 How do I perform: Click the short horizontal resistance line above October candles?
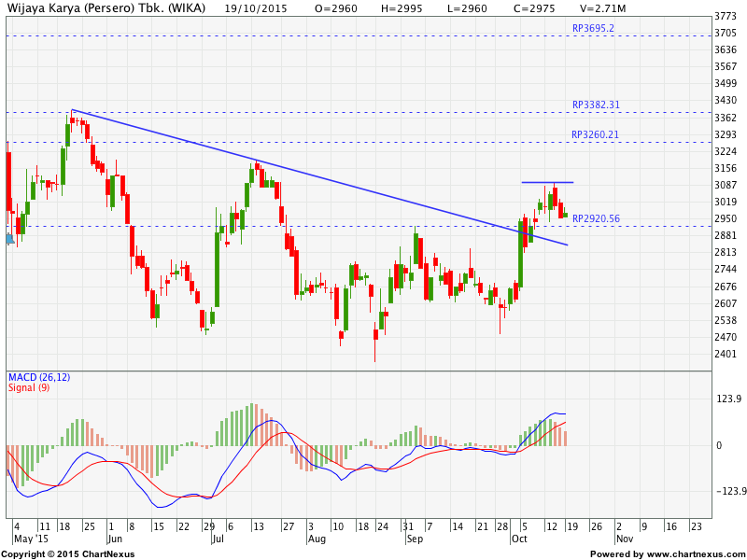point(547,182)
